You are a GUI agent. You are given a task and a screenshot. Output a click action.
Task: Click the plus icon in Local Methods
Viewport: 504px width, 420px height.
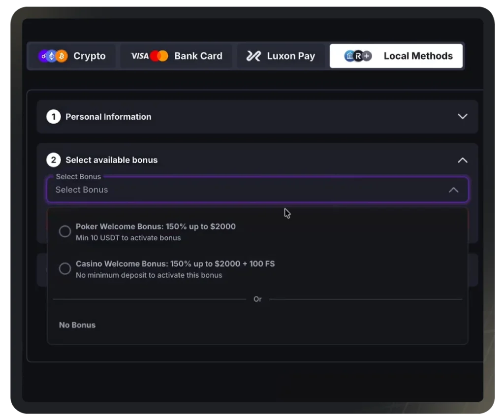pyautogui.click(x=366, y=56)
